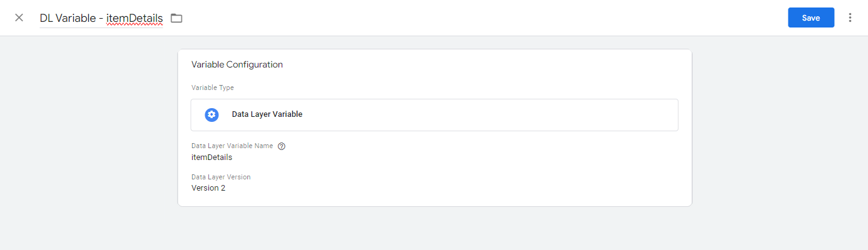Image resolution: width=868 pixels, height=250 pixels.
Task: Click the 'Variable Type' label
Action: [213, 88]
